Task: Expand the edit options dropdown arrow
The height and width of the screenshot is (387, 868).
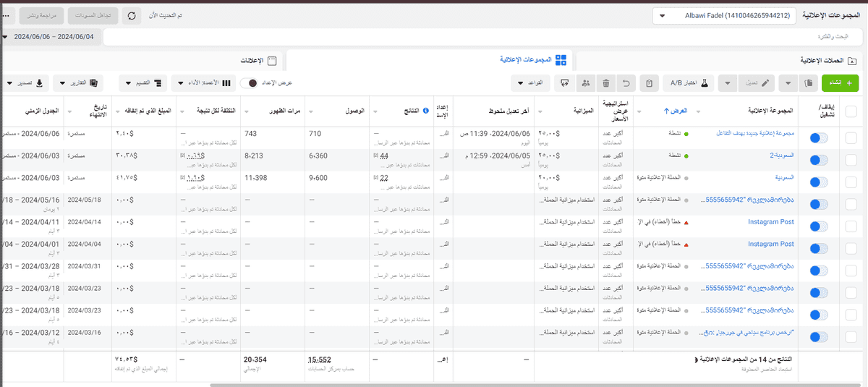Action: point(727,83)
